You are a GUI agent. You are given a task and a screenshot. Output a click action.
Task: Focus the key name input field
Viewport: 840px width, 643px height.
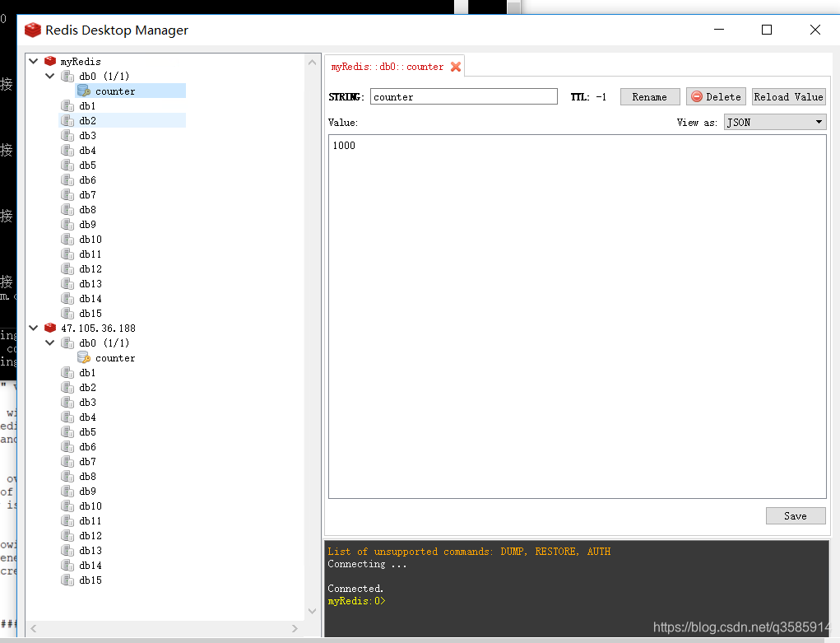(464, 96)
